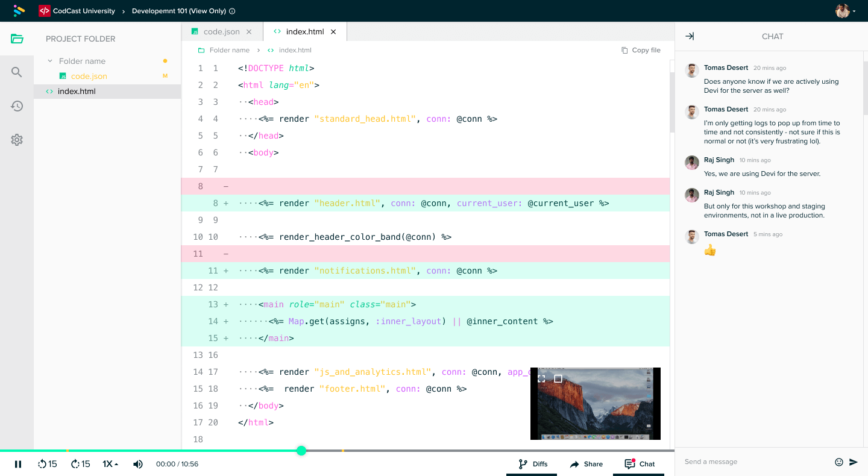Open the Chat tab at bottom right
The image size is (868, 476).
coord(638,464)
